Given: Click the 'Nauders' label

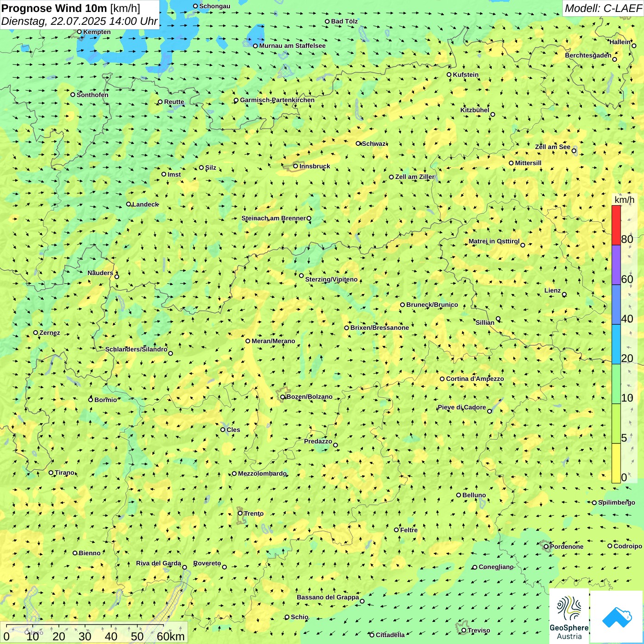Looking at the screenshot, I should point(100,273).
